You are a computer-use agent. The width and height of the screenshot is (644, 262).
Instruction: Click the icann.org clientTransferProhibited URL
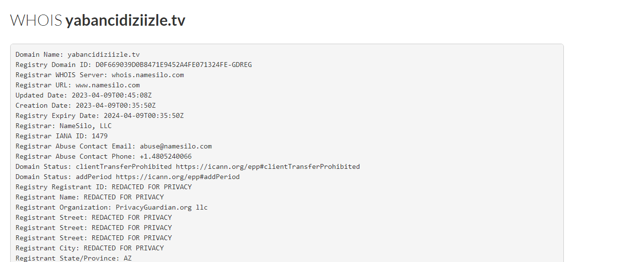[268, 166]
